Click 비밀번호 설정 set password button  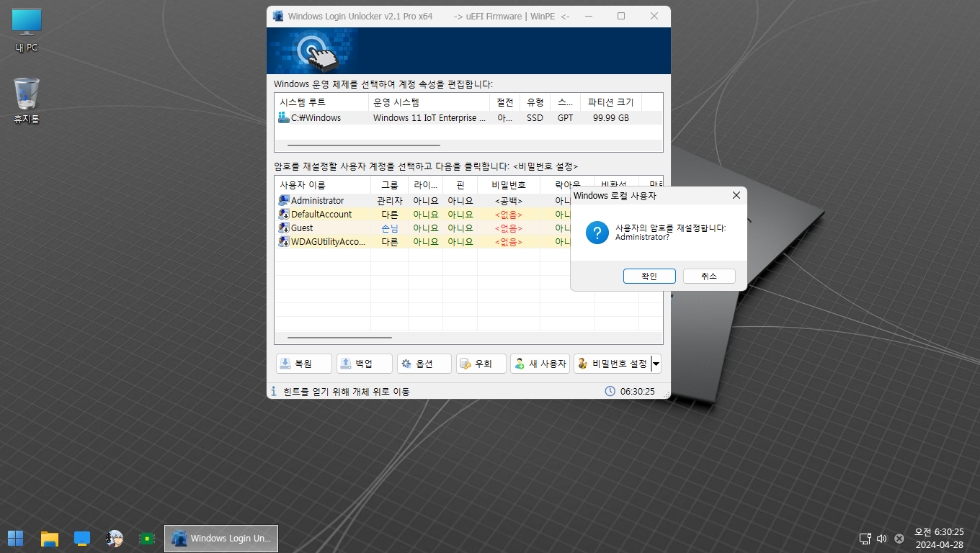click(x=612, y=364)
